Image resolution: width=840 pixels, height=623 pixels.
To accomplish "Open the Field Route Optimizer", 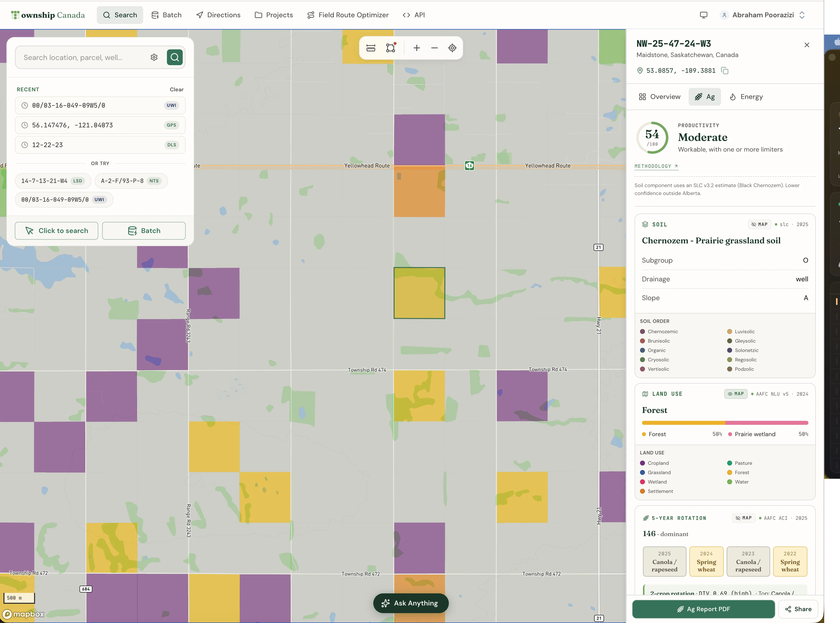I will pyautogui.click(x=347, y=15).
